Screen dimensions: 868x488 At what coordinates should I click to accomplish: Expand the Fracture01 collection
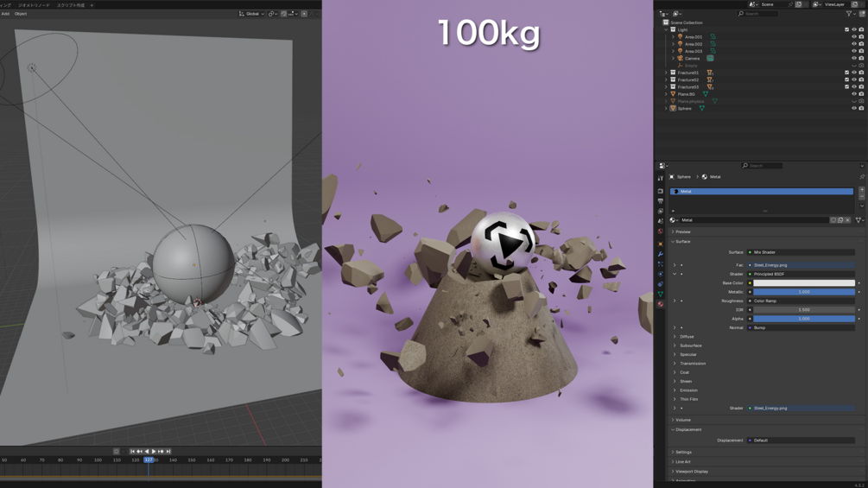pyautogui.click(x=666, y=73)
